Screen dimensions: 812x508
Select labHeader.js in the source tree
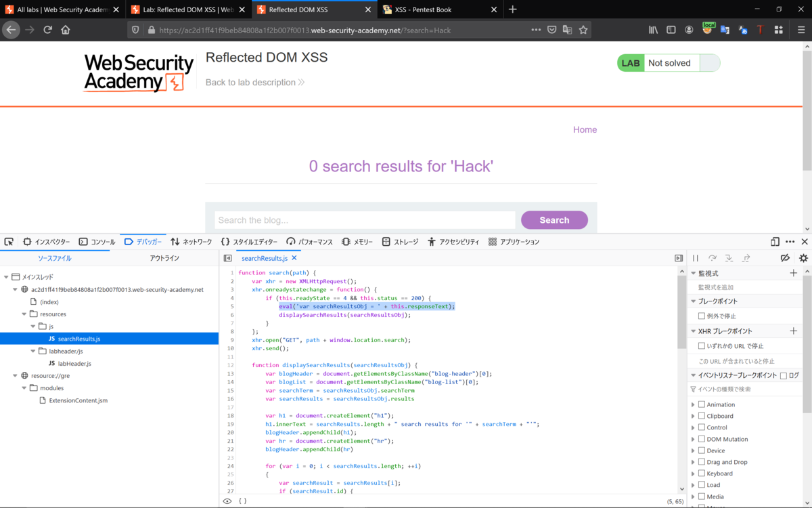pos(74,364)
